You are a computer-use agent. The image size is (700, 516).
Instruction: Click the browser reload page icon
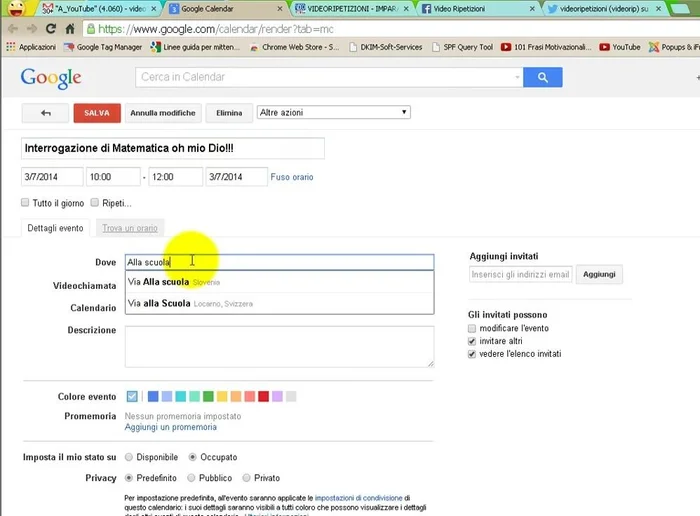[51, 29]
